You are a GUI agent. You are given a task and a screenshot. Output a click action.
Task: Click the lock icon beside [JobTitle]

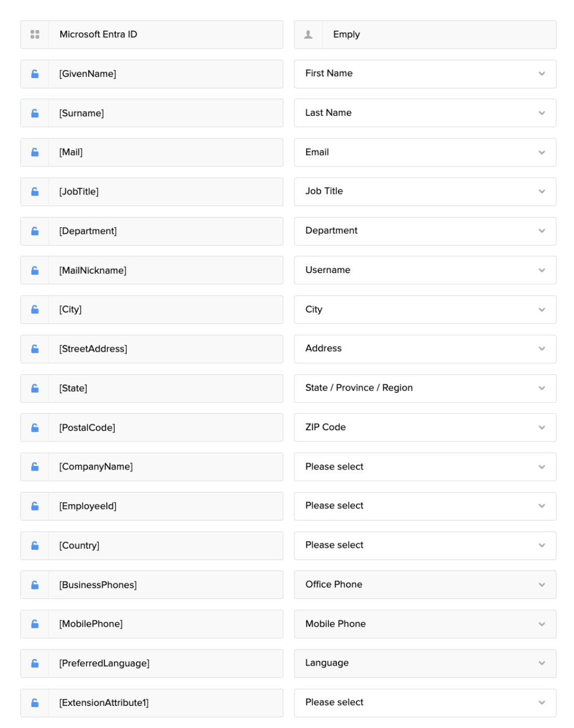[x=35, y=192]
